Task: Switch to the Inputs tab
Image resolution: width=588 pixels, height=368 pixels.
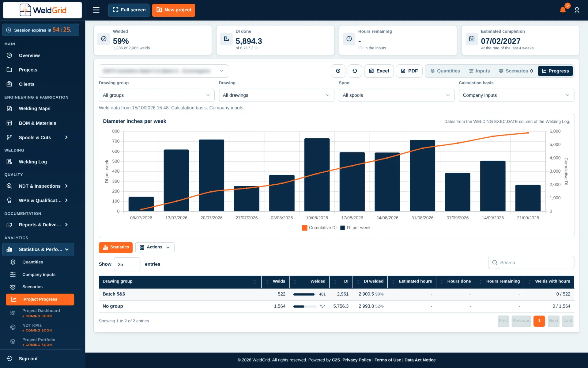Action: (x=479, y=71)
